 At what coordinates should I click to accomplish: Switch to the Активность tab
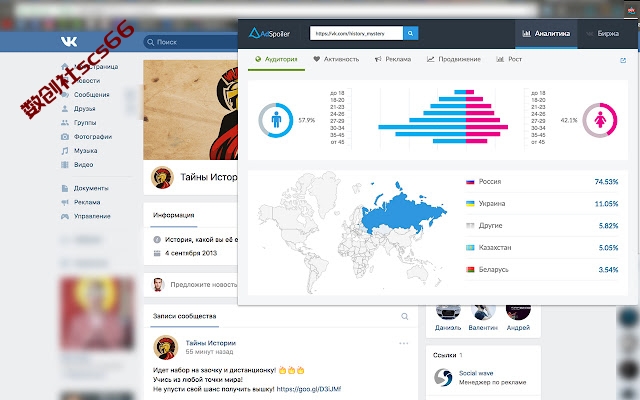pyautogui.click(x=336, y=59)
